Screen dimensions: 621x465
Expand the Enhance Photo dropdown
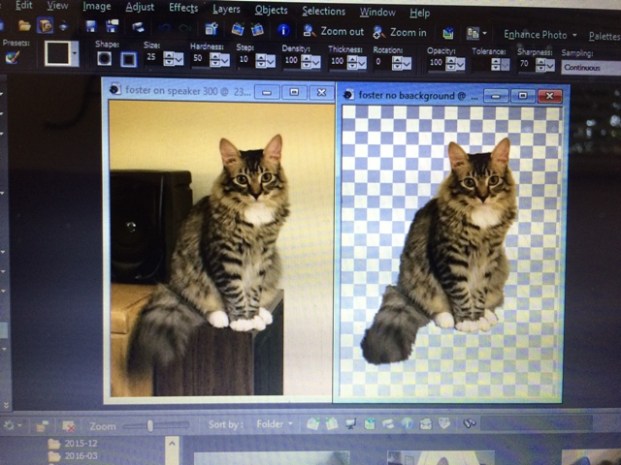coord(539,35)
